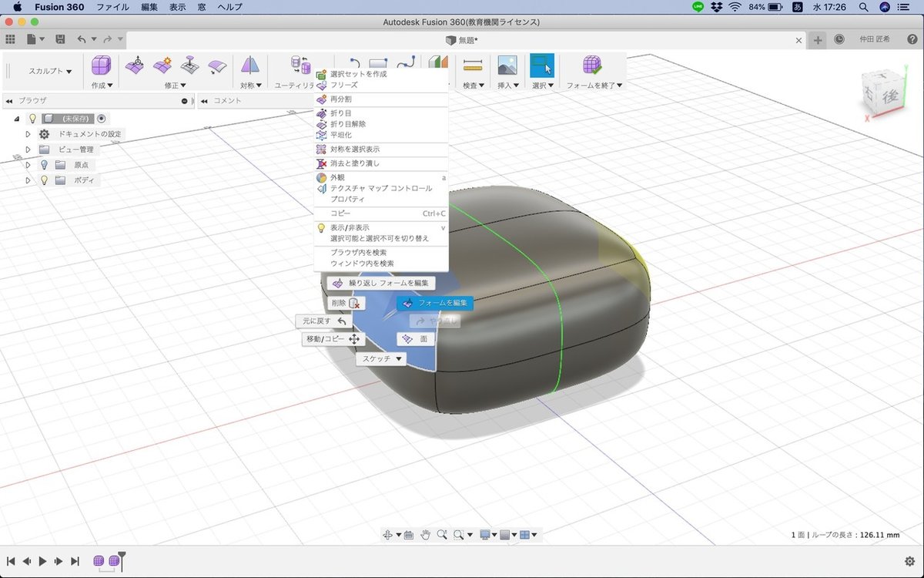Select the Symmetry mirror tool icon

coord(250,66)
